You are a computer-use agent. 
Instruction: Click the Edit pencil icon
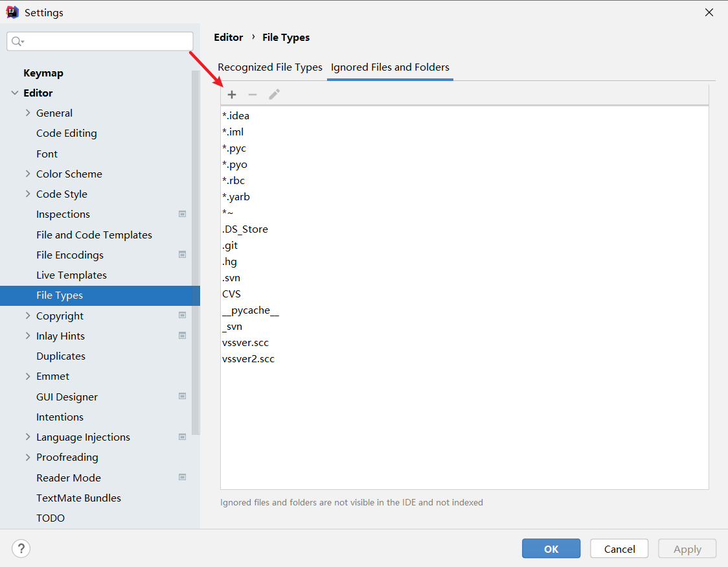(275, 95)
